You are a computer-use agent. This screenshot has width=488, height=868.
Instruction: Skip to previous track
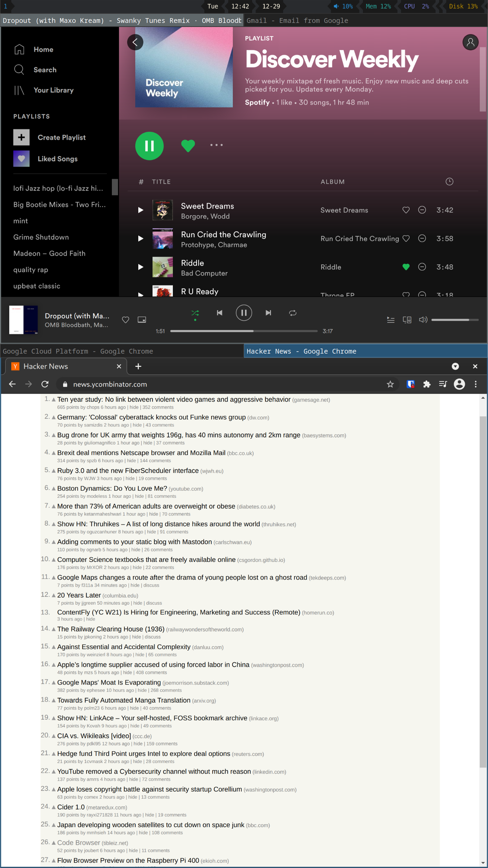220,313
